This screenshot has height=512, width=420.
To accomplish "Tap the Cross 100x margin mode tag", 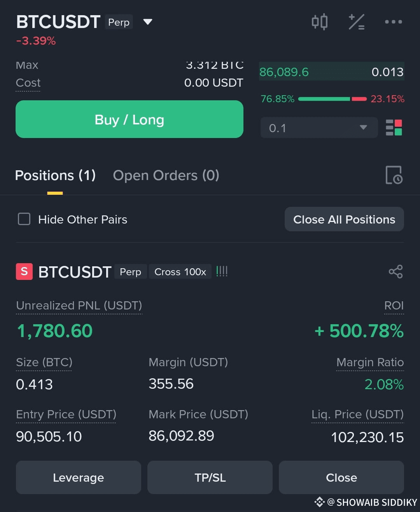I will [x=180, y=271].
